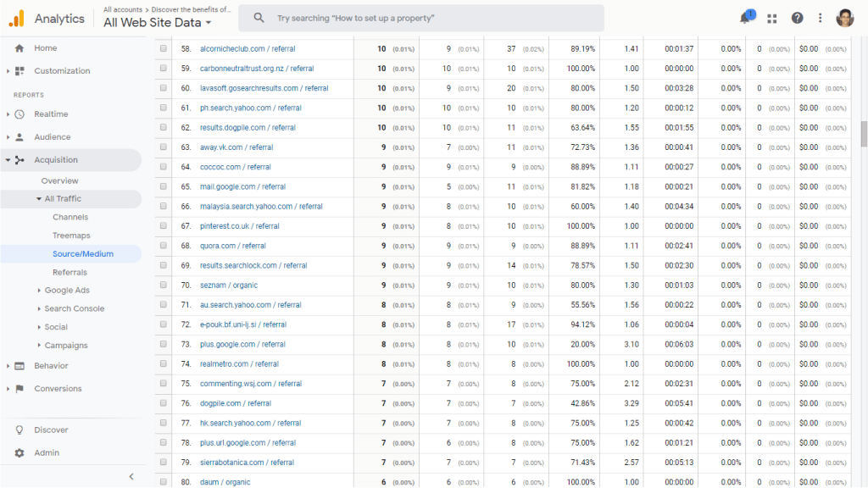Image resolution: width=868 pixels, height=488 pixels.
Task: Open hk.search.yahoo.com / referral link
Action: pos(250,423)
